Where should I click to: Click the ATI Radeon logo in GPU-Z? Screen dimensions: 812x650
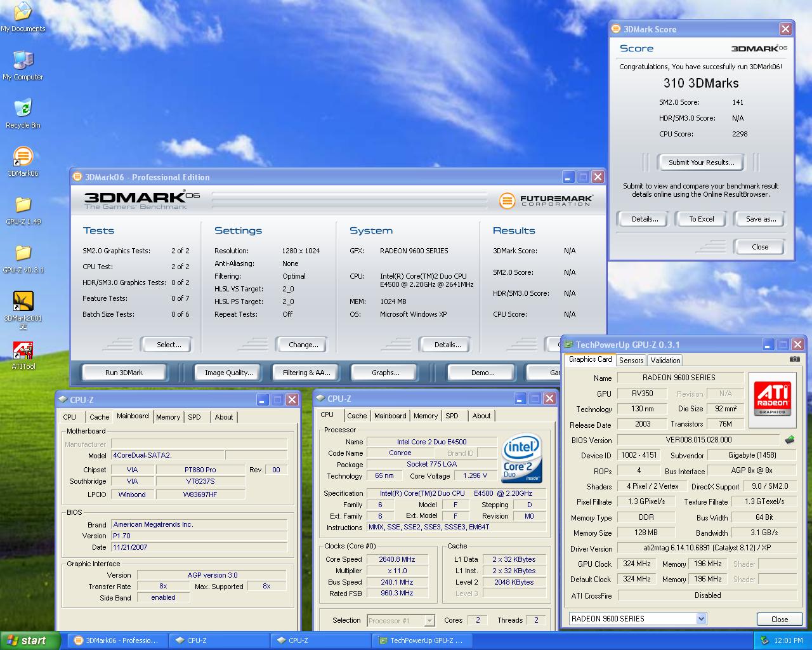click(x=773, y=399)
